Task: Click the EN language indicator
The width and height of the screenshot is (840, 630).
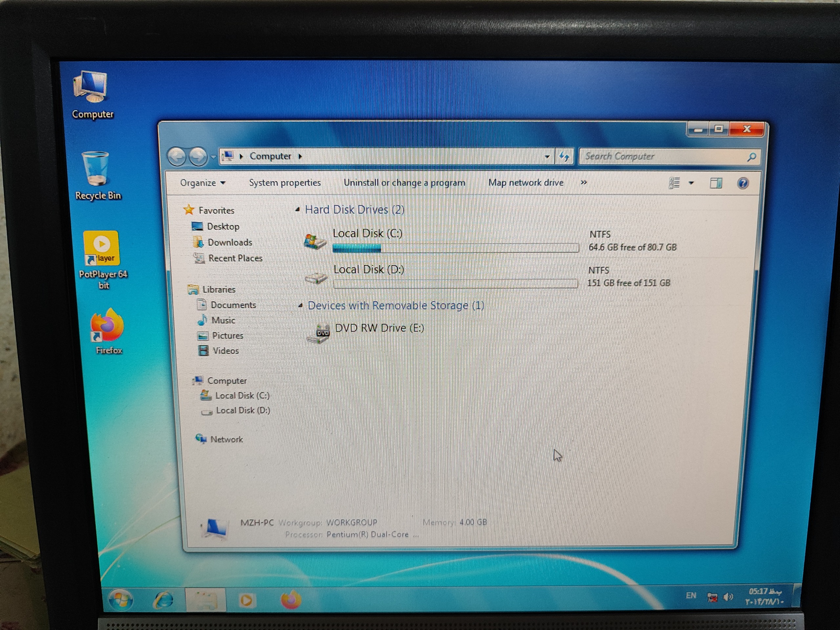Action: click(691, 596)
